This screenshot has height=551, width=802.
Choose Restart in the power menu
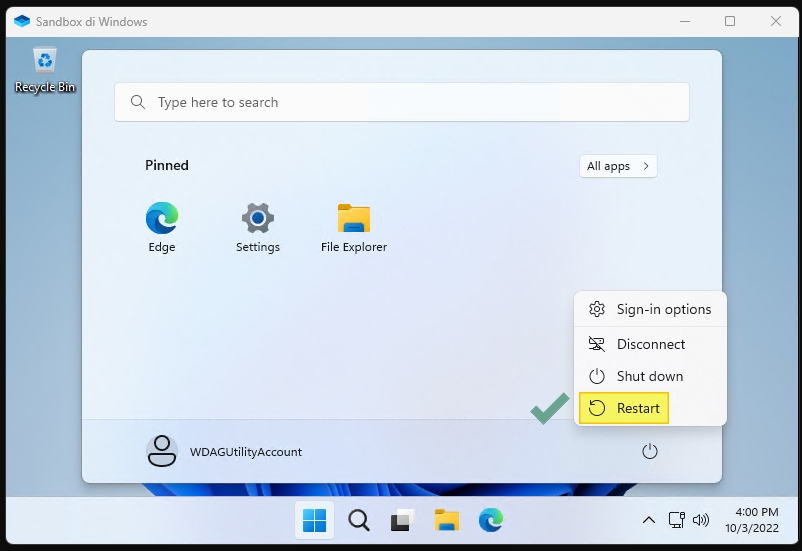(x=624, y=408)
